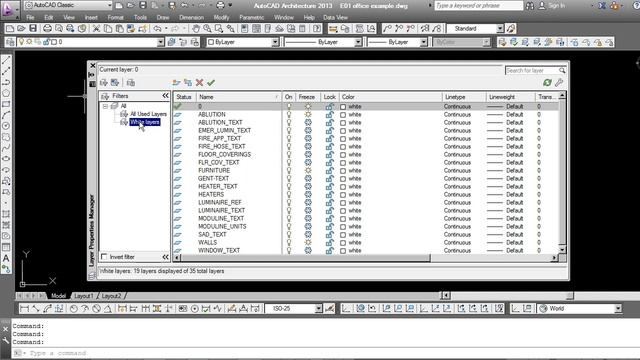Screen dimensions: 640x360
Task: Open the Standard text style dropdown
Action: tap(500, 29)
